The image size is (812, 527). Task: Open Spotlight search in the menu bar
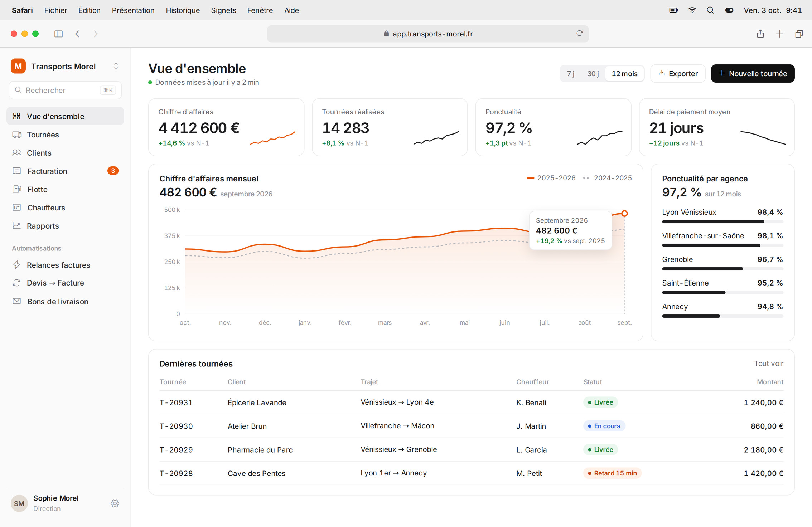[710, 10]
